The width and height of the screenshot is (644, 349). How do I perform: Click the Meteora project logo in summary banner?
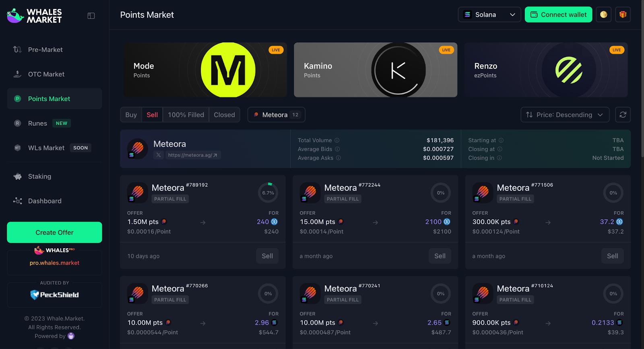click(x=138, y=149)
